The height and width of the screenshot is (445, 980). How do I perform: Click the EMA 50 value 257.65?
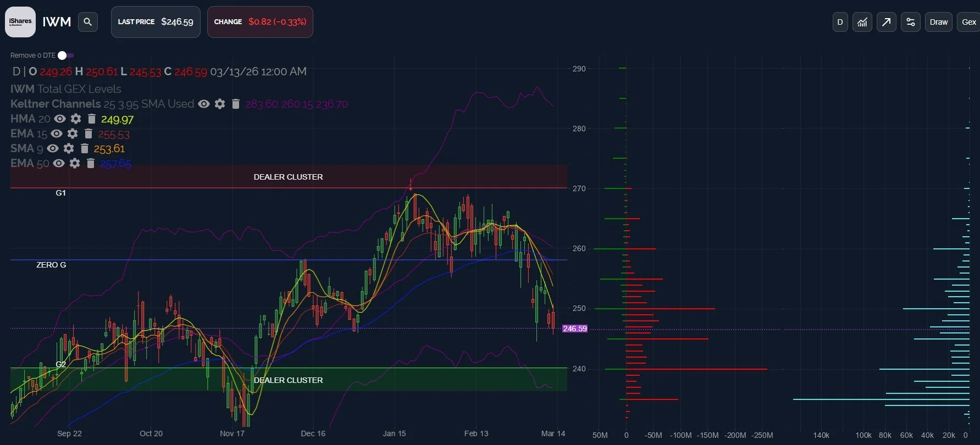pyautogui.click(x=115, y=164)
